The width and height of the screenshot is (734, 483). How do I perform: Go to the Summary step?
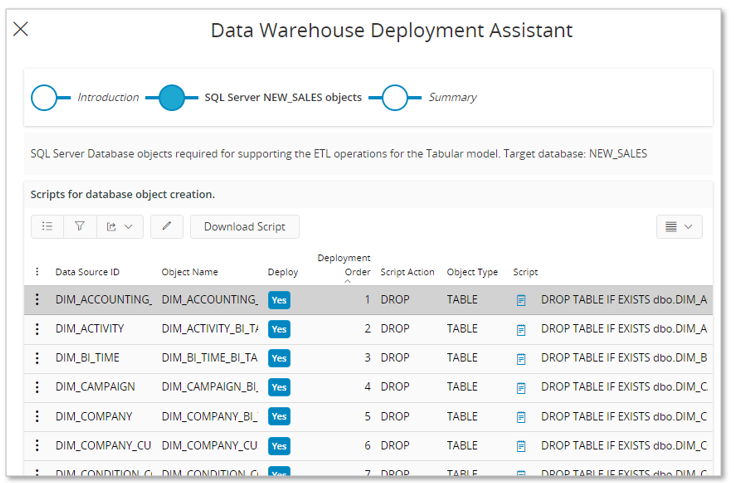click(395, 97)
